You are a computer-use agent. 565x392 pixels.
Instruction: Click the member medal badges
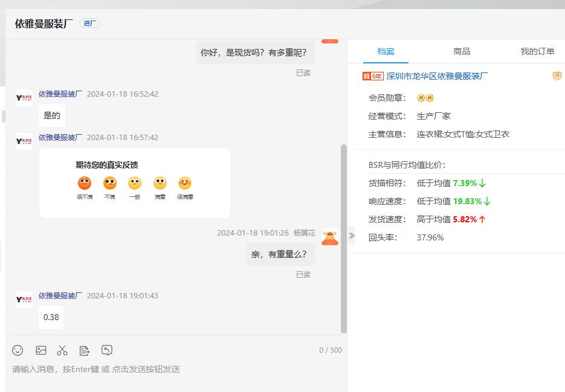coord(425,98)
